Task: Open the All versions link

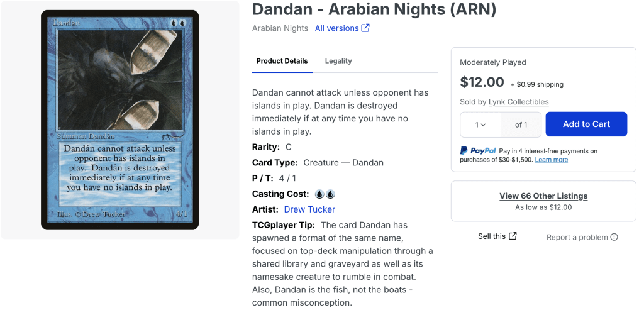Action: [337, 28]
